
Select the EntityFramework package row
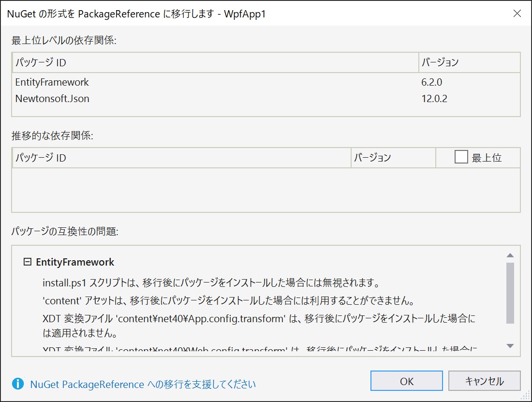pyautogui.click(x=266, y=82)
